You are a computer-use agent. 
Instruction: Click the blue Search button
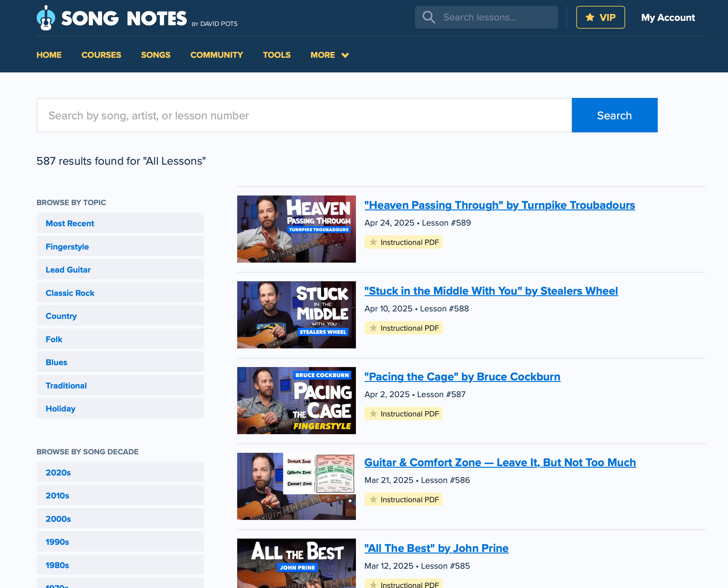click(615, 115)
